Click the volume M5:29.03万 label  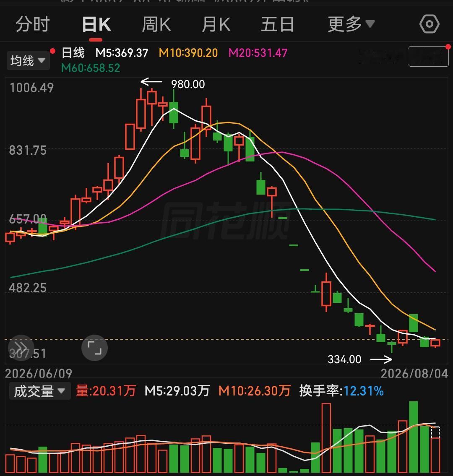[177, 391]
